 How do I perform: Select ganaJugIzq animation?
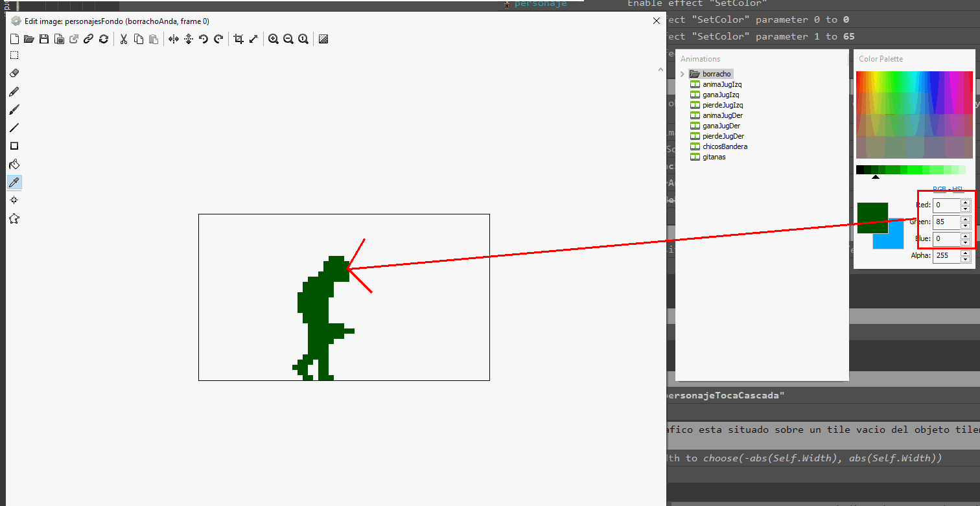(716, 95)
